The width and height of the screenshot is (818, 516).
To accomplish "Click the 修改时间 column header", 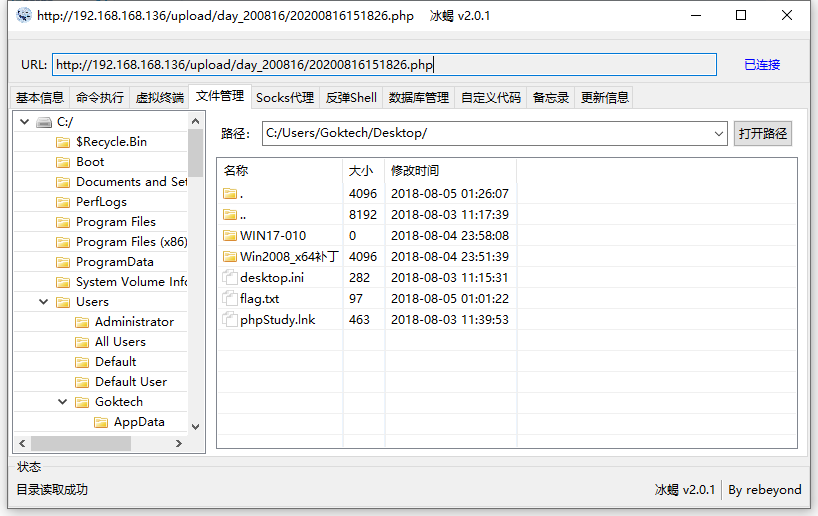I will pos(451,171).
